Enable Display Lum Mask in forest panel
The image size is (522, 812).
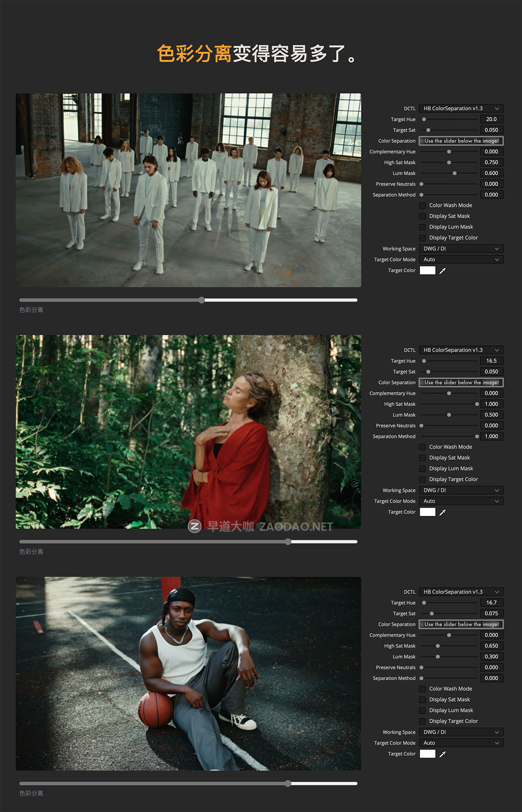coord(422,469)
